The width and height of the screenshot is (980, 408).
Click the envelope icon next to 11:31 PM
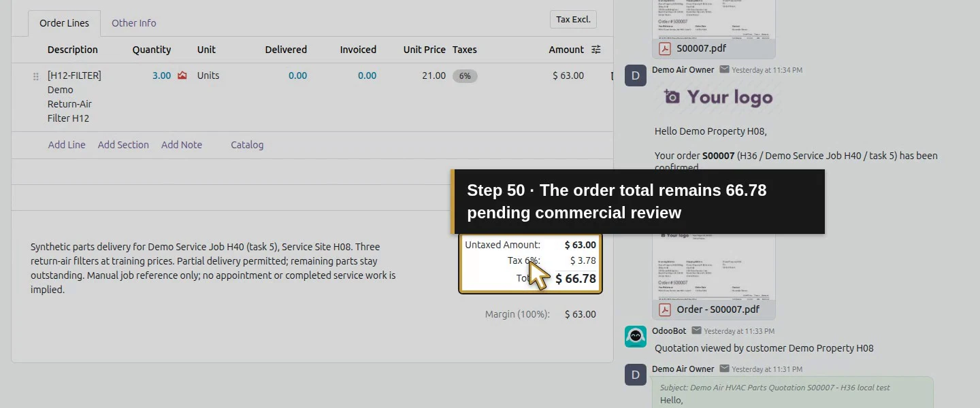tap(724, 369)
